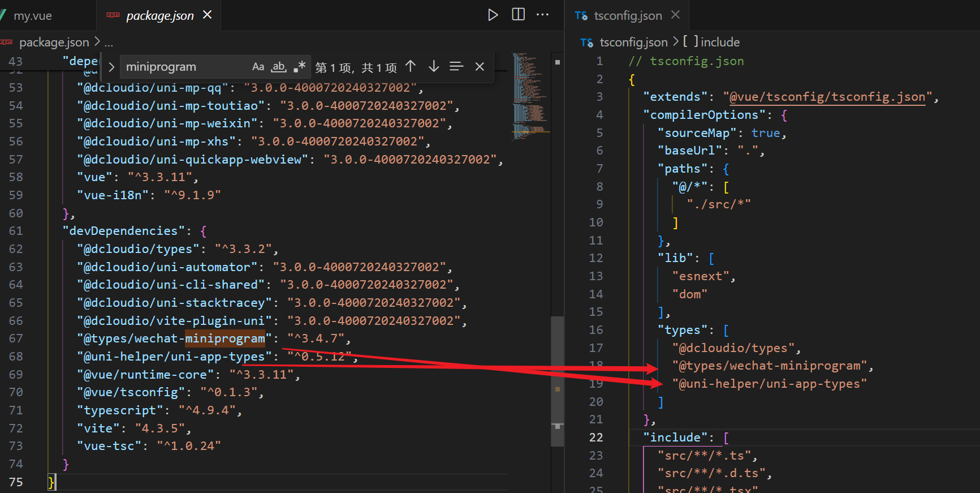Select the package.json editor tab
Image resolution: width=980 pixels, height=493 pixels.
pyautogui.click(x=159, y=16)
